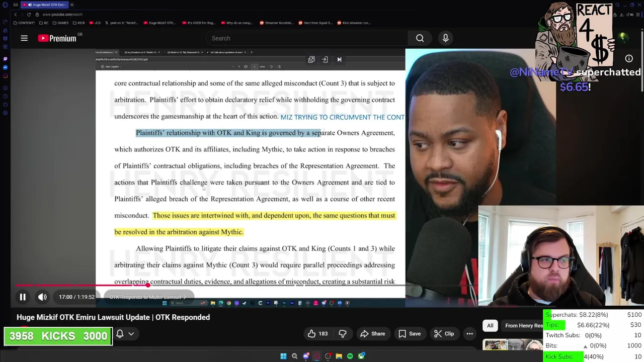Viewport: 644px width, 362px height.
Task: Save the video to a playlist
Action: [x=409, y=334]
